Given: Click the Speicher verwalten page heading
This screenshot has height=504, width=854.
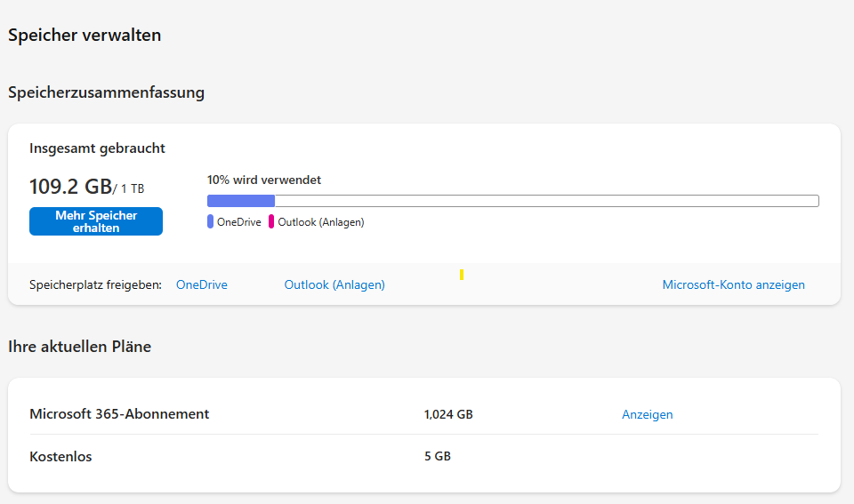Looking at the screenshot, I should click(x=85, y=36).
